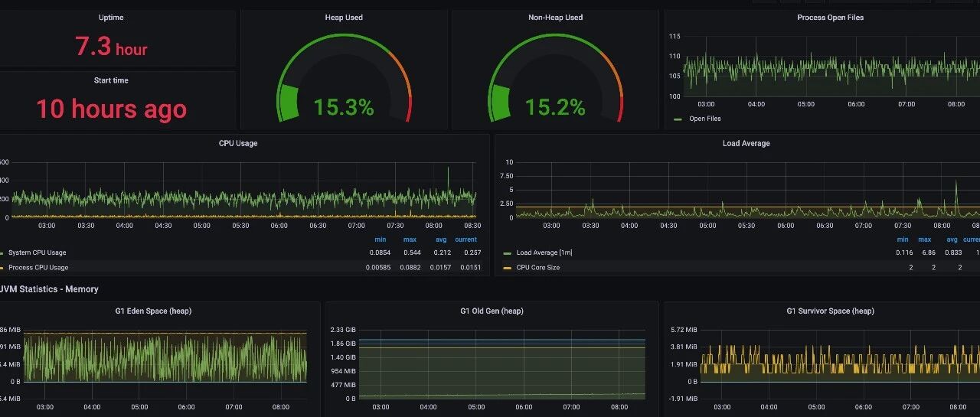
Task: Toggle the System CPU Usage legend series
Action: click(38, 252)
